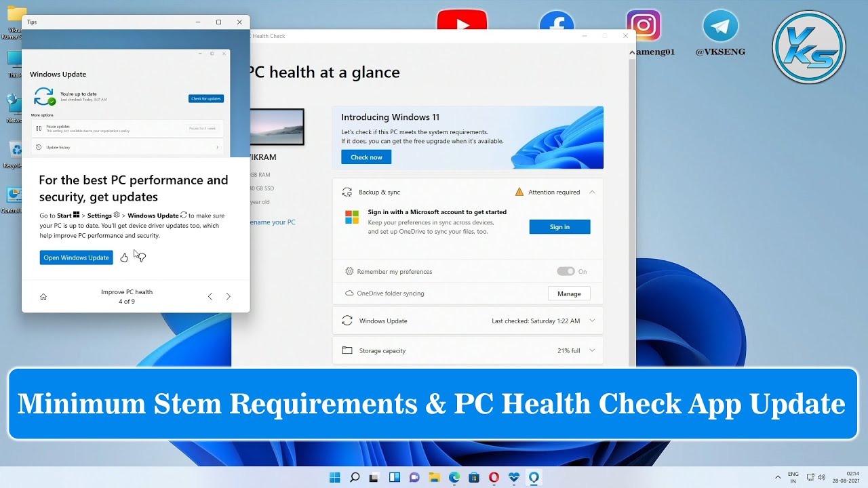Click the Storage capacity folder icon
This screenshot has width=868, height=488.
(x=347, y=350)
